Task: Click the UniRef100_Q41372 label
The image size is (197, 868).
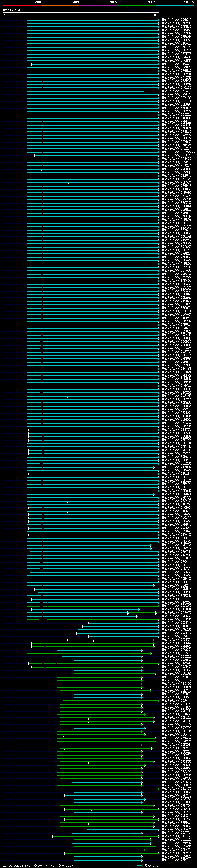Action: pyautogui.click(x=176, y=789)
